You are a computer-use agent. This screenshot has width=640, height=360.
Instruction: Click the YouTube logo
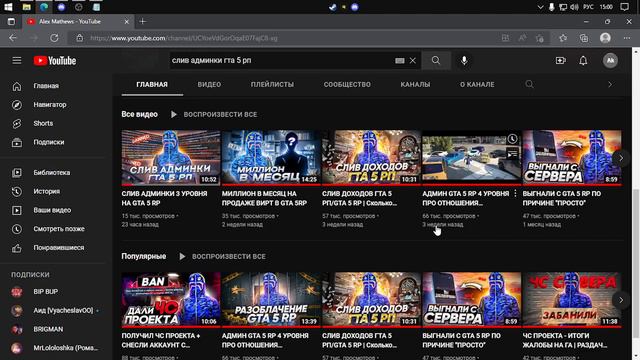[x=55, y=61]
